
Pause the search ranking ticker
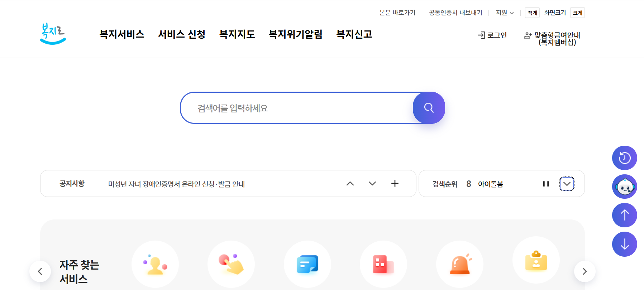pos(546,184)
